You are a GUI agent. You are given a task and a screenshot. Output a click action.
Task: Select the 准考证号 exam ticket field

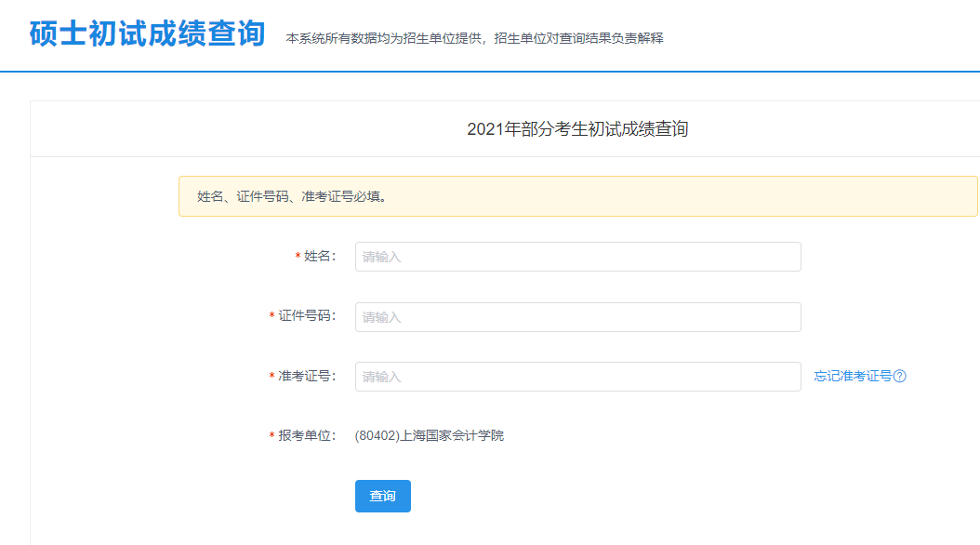(x=576, y=376)
